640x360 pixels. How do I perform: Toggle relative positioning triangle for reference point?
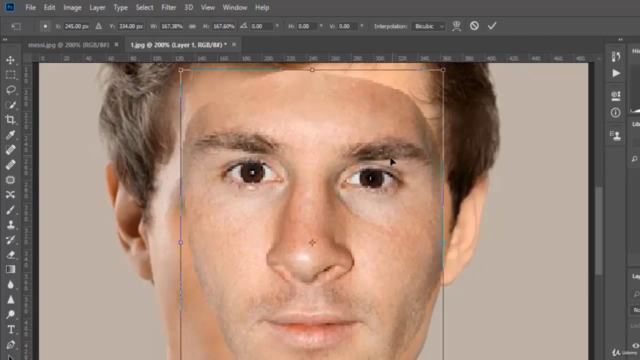tap(98, 26)
